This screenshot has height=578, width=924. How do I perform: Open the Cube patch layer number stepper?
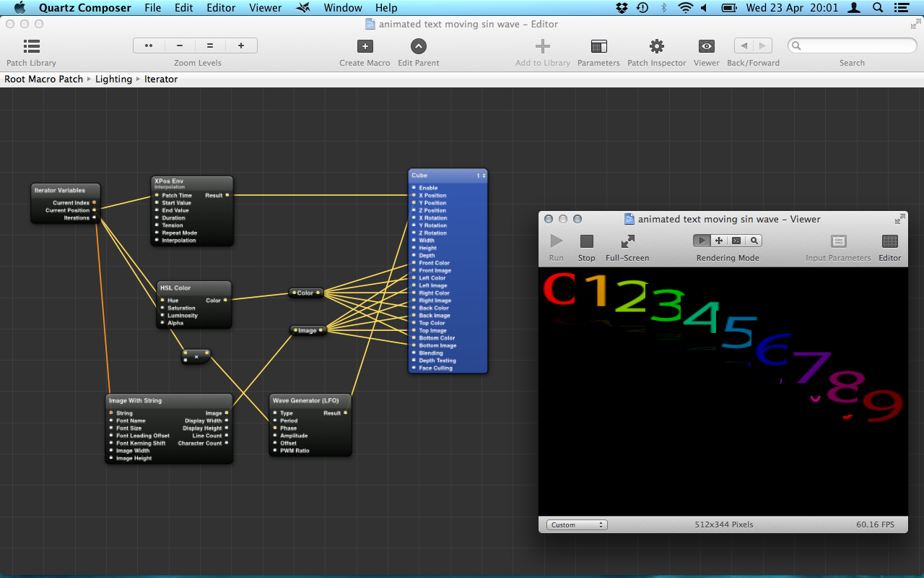(x=480, y=176)
